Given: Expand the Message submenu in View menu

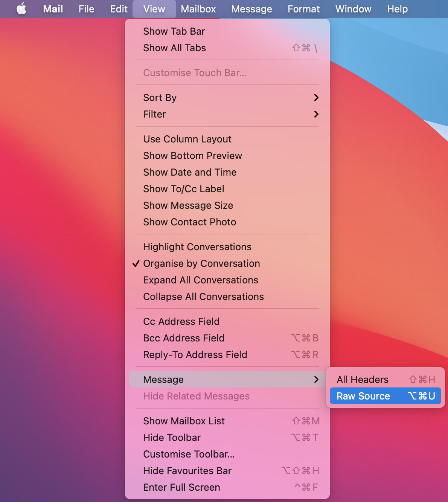Looking at the screenshot, I should pos(227,380).
